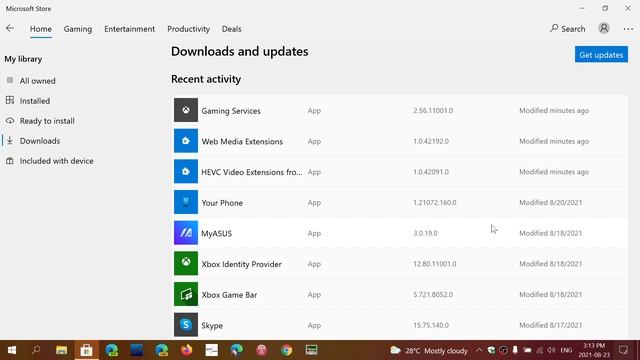Viewport: 640px width, 360px height.
Task: Click the Xbox Game Bar app icon
Action: 186,294
